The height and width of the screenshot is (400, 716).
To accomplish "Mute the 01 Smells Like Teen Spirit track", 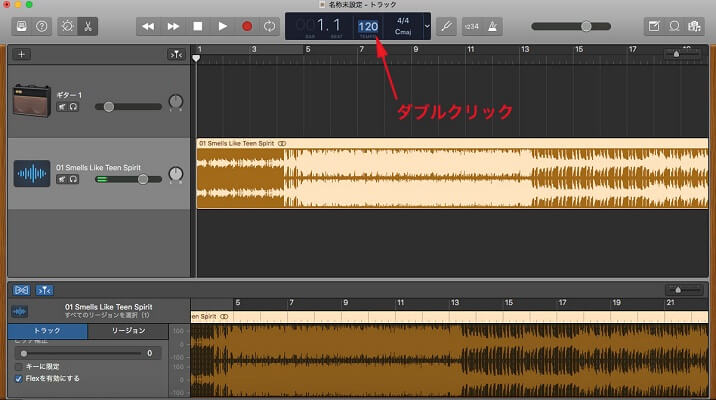I will (62, 179).
